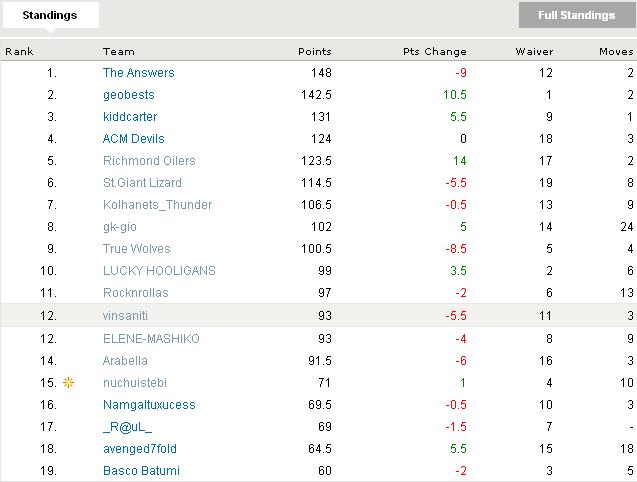View ACM Devils team

pos(133,139)
